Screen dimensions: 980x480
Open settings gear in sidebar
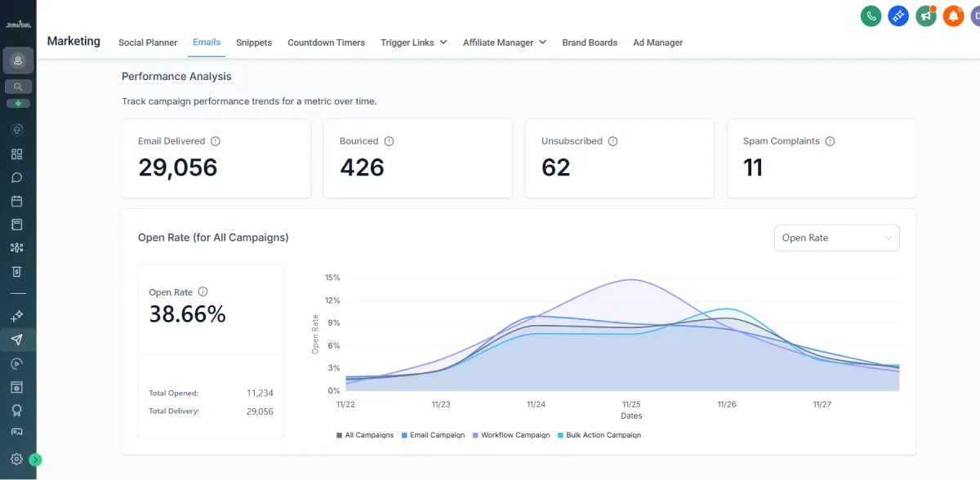point(17,459)
